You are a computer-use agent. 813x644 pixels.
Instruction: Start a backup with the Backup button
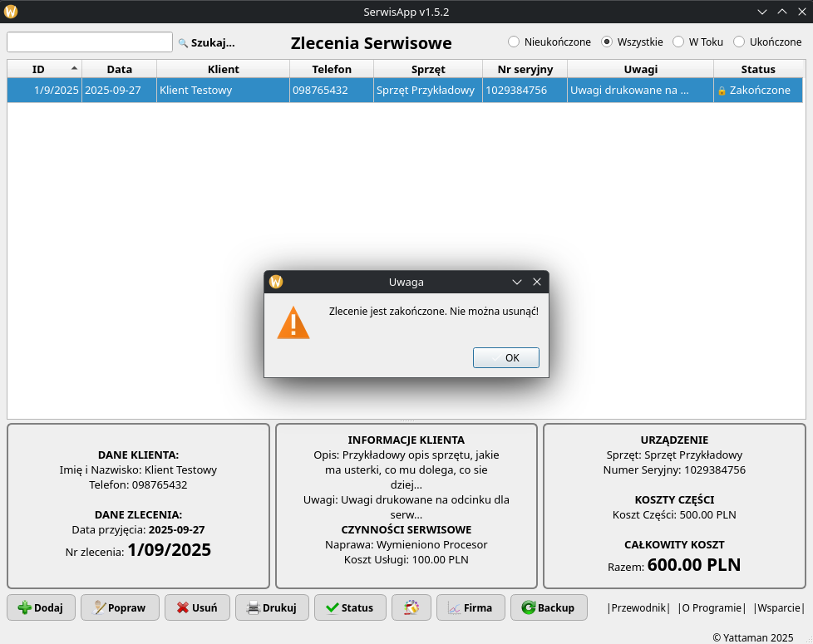(549, 607)
